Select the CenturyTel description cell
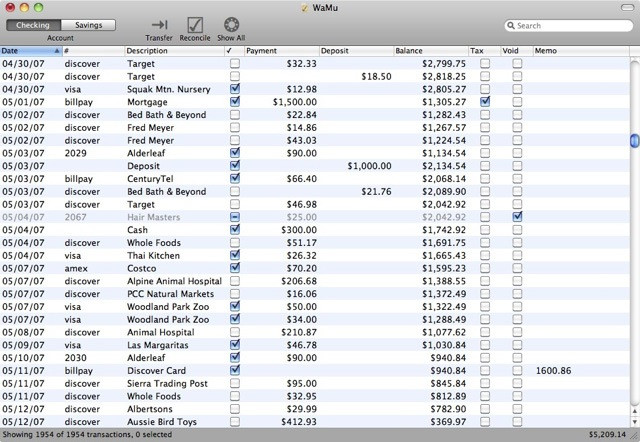 150,179
